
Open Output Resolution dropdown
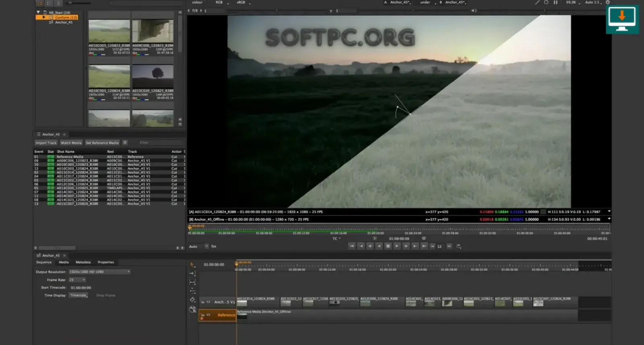[x=99, y=272]
